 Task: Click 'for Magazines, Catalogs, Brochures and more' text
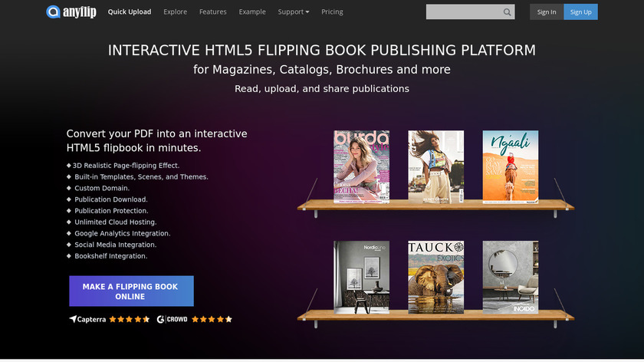(322, 70)
